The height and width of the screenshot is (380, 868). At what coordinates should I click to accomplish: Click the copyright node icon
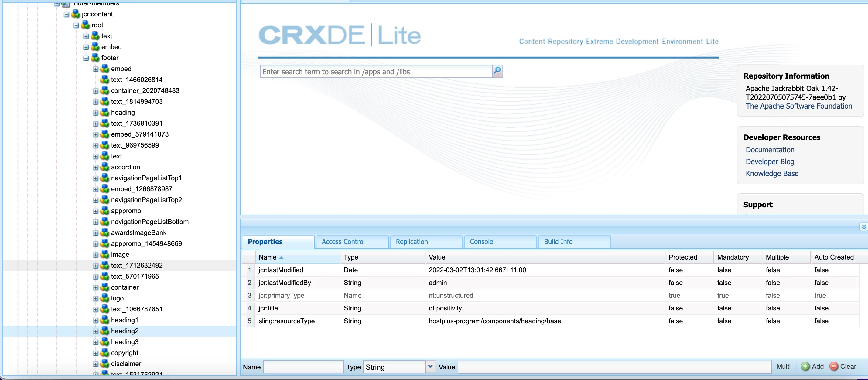pos(105,353)
